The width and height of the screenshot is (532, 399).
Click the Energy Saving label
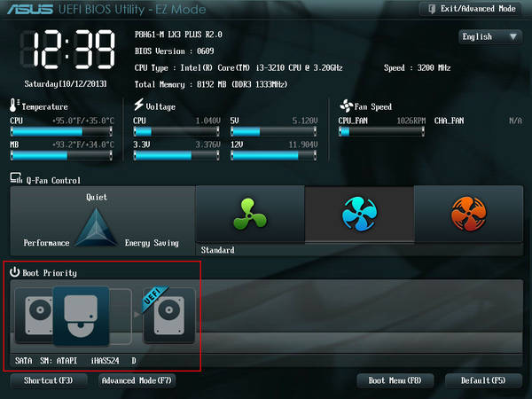pos(152,243)
